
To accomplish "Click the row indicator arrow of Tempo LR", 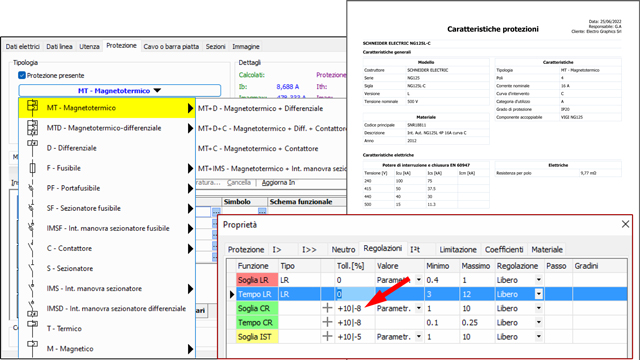I will (x=232, y=294).
